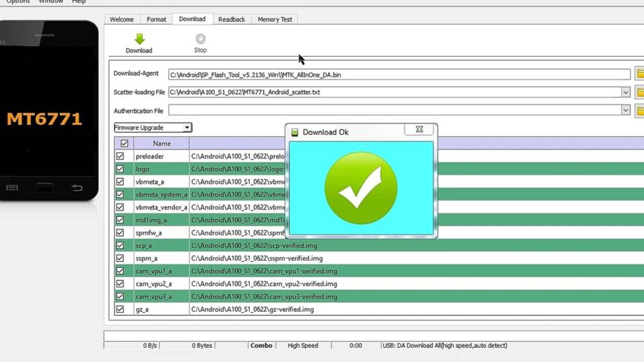This screenshot has height=362, width=644.
Task: Click the Download-Agent path field
Action: [399, 75]
